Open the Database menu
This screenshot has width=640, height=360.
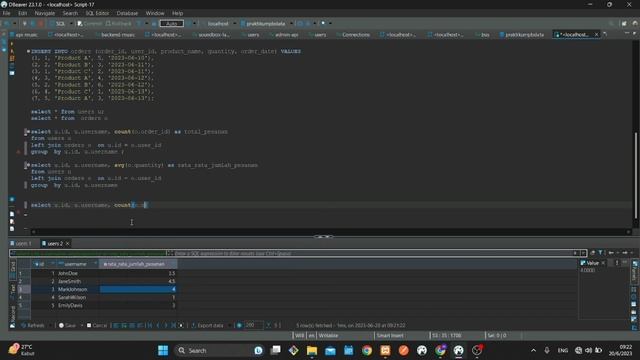click(127, 13)
